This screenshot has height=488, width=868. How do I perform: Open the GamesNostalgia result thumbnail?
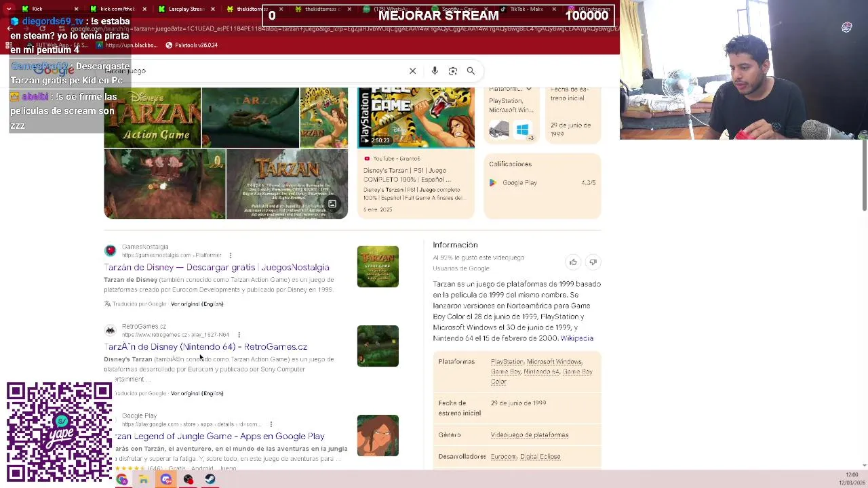click(378, 266)
